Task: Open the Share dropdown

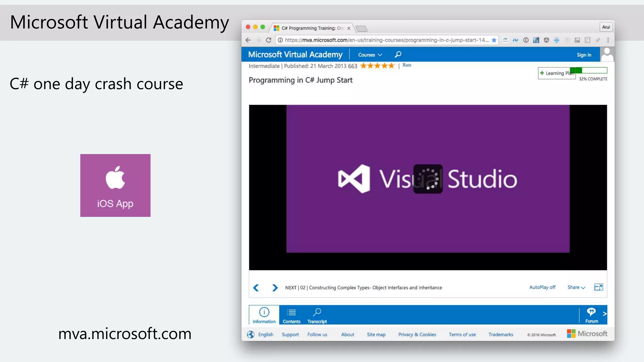Action: tap(576, 287)
